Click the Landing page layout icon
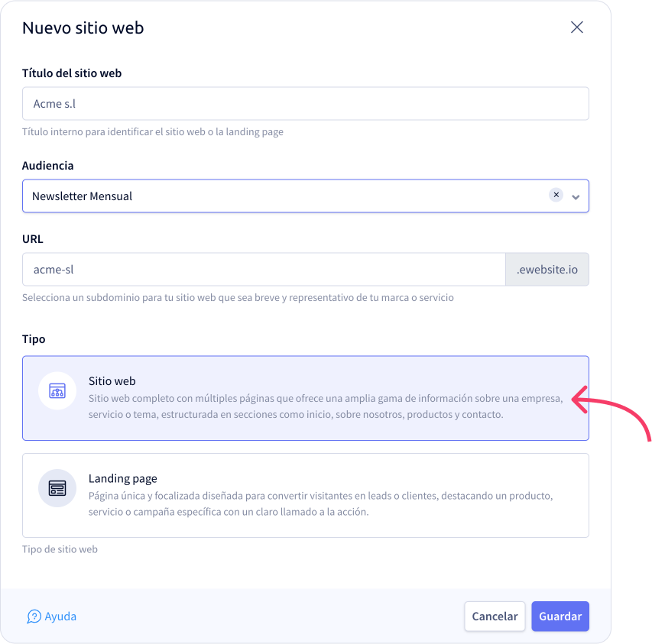This screenshot has width=652, height=644. click(57, 488)
